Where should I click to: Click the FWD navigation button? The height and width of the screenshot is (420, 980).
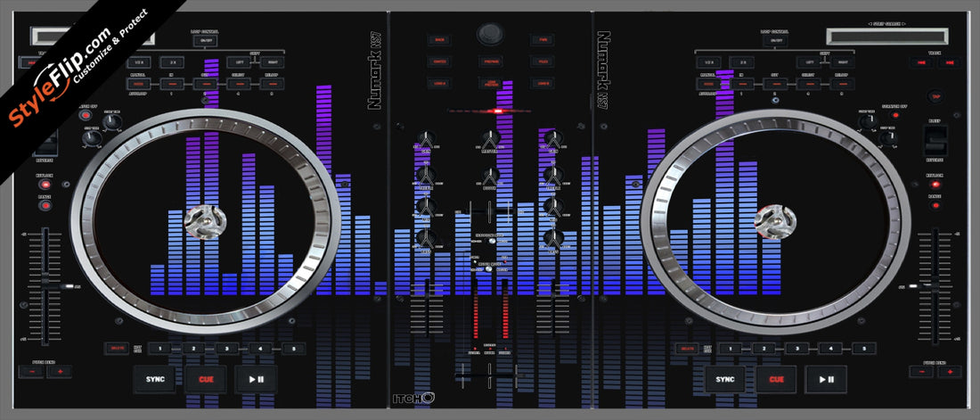(542, 40)
